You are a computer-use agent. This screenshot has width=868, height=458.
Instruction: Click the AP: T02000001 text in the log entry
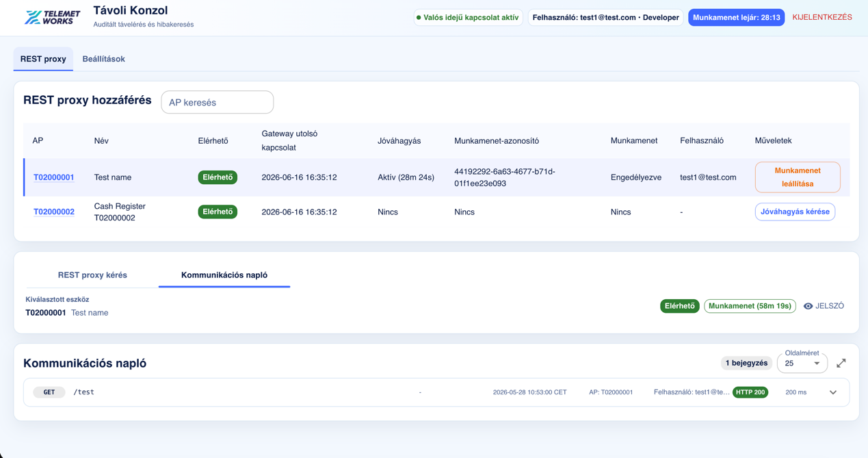coord(611,392)
